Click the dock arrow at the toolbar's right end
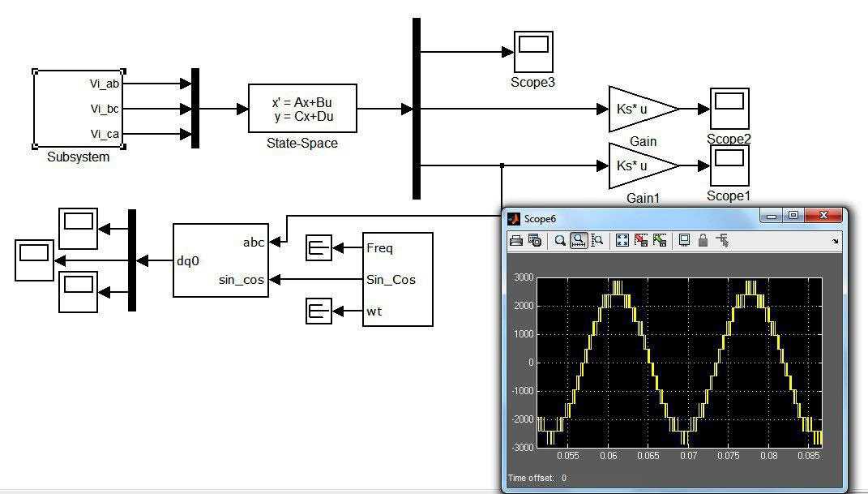Image resolution: width=868 pixels, height=494 pixels. point(836,242)
